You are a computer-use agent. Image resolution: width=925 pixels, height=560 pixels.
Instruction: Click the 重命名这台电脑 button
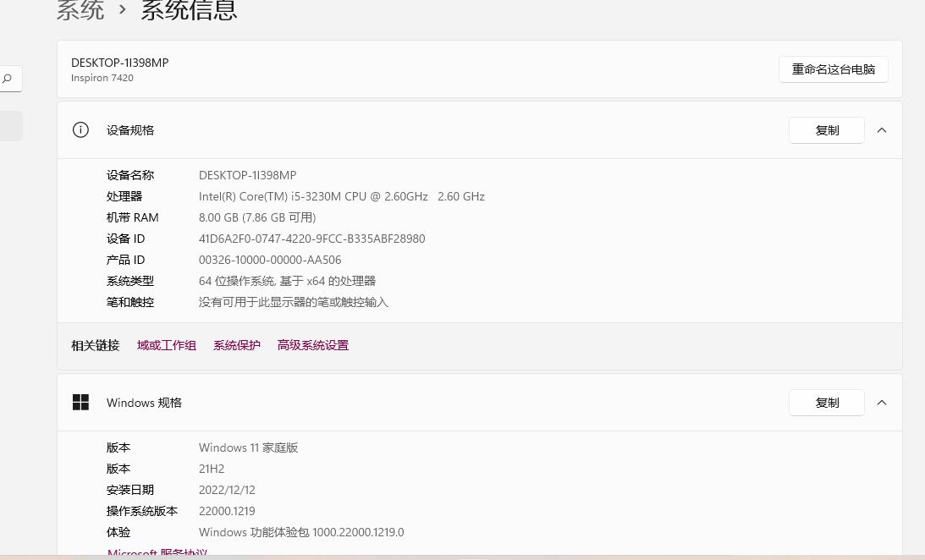point(833,69)
